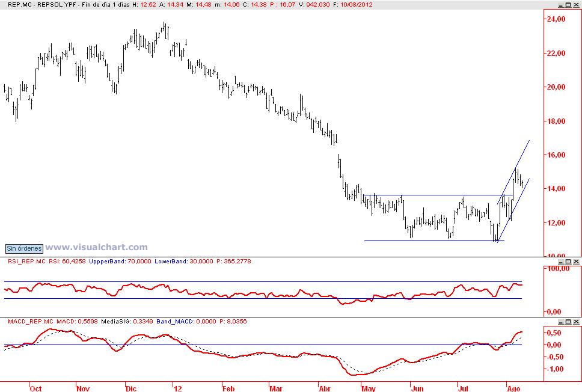Click the 'Abr' label on time axis
Image resolution: width=582 pixels, height=392 pixels.
click(x=325, y=388)
